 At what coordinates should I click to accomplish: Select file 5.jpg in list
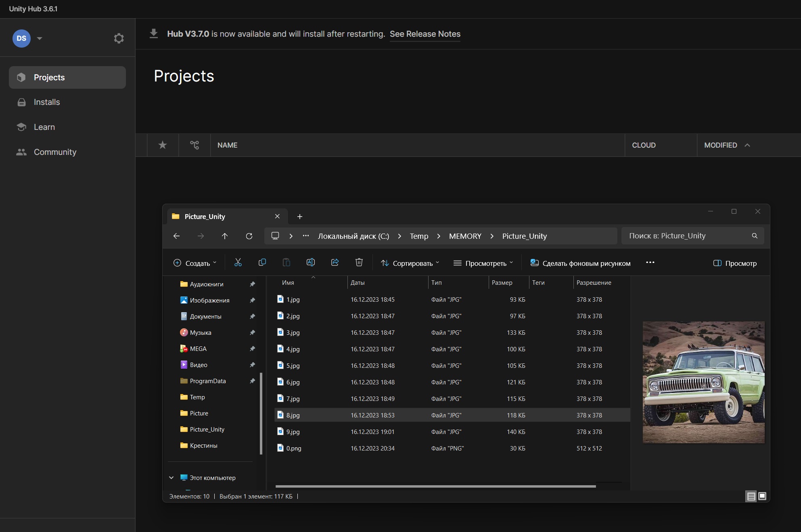452,366
